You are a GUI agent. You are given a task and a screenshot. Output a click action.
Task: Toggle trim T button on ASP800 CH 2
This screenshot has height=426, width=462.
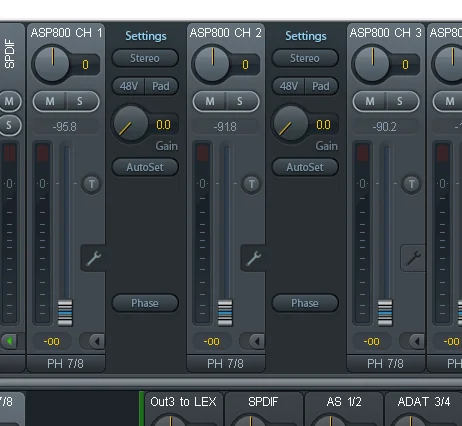click(x=251, y=184)
